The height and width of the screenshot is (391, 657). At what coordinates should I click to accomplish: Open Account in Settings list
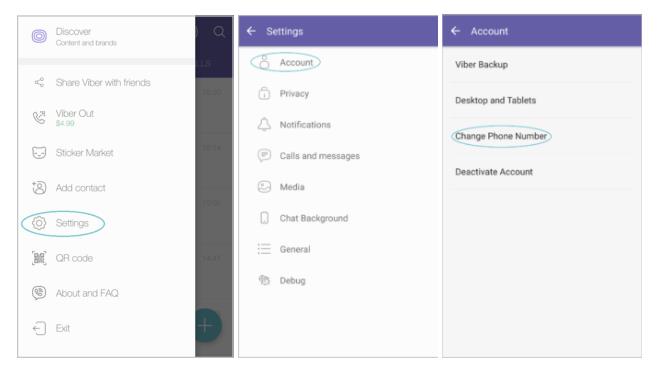[x=296, y=62]
